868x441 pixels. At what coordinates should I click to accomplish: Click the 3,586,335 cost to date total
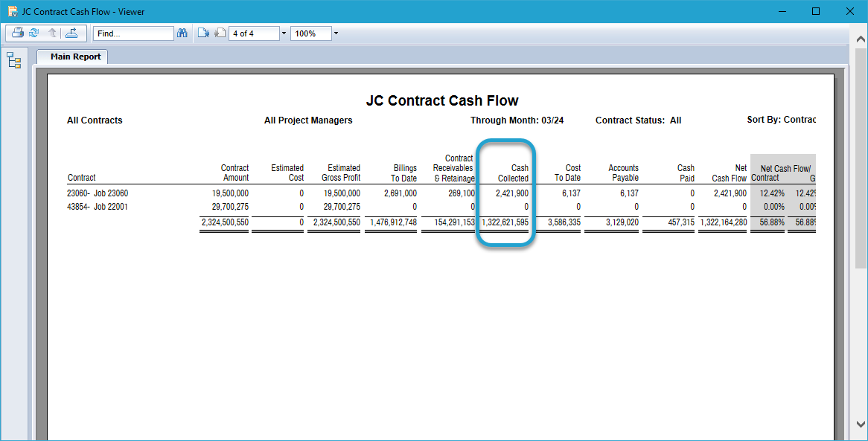(x=564, y=222)
